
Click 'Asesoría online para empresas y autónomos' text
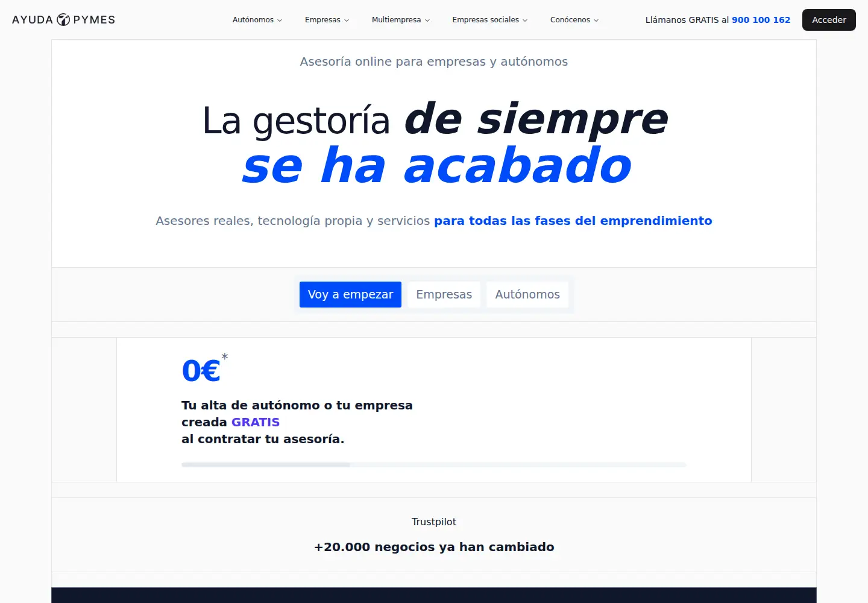coord(434,62)
